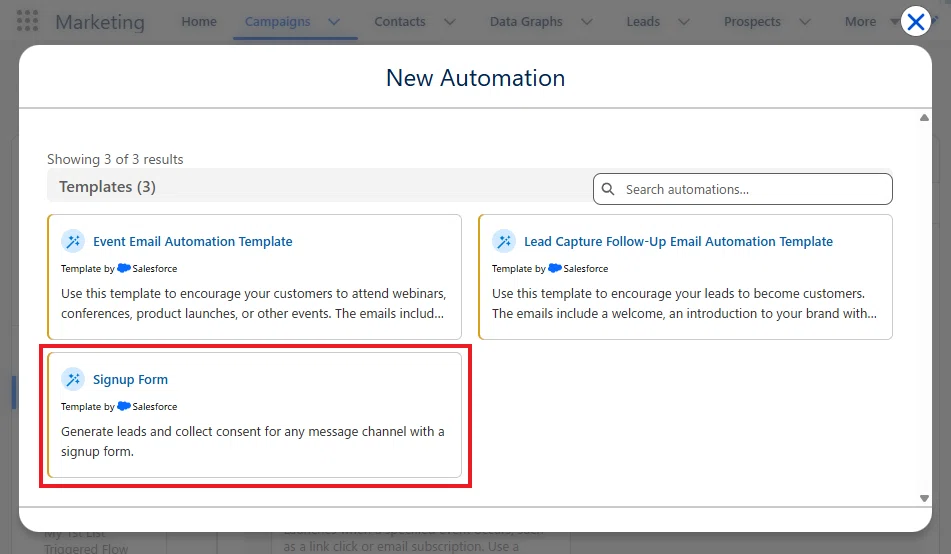Click the Marketing app name
The width and height of the screenshot is (951, 554).
tap(100, 22)
